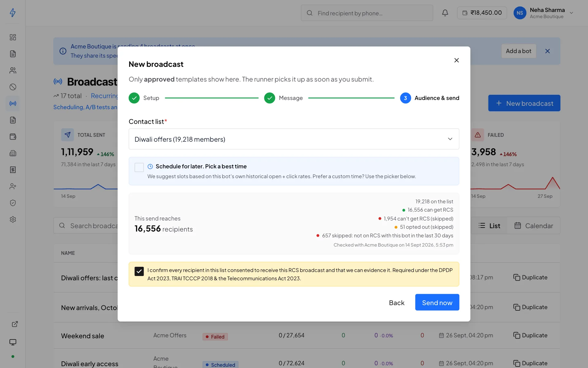Duplicate the Weekend sale broadcast
The width and height of the screenshot is (588, 368).
click(x=530, y=335)
